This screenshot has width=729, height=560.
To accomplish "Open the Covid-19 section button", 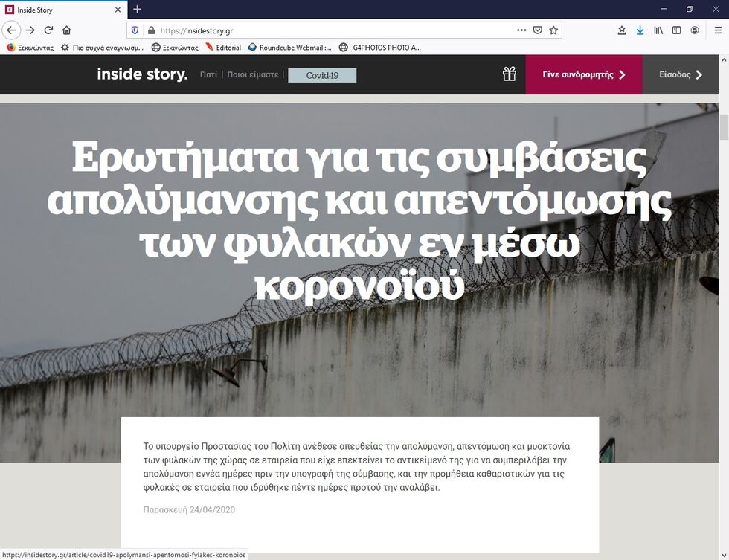I will pyautogui.click(x=322, y=75).
